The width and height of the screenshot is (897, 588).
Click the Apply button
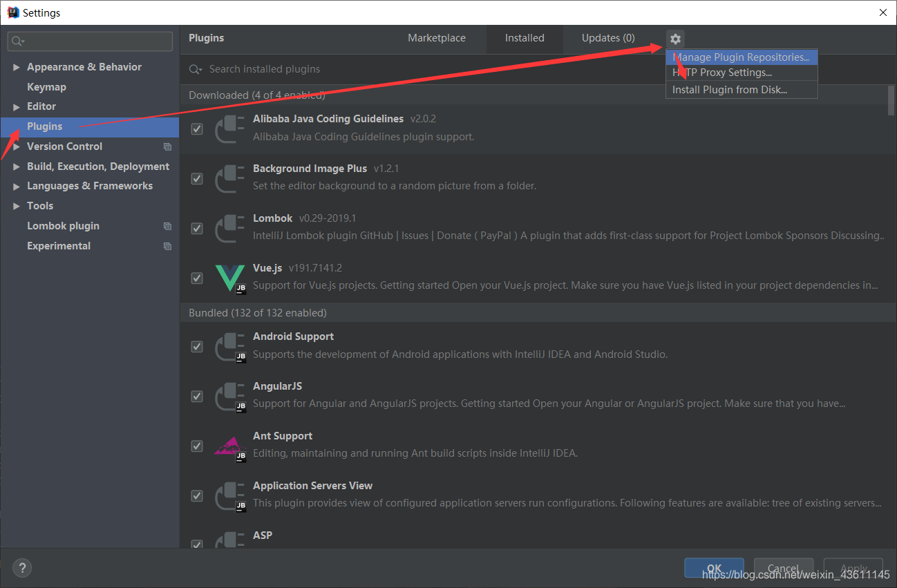pyautogui.click(x=853, y=569)
